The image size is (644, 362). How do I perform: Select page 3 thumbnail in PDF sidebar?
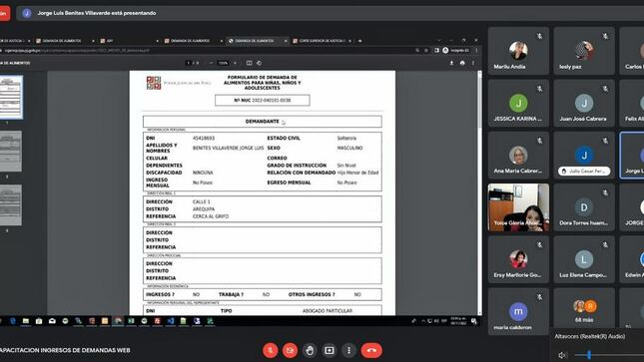click(10, 205)
